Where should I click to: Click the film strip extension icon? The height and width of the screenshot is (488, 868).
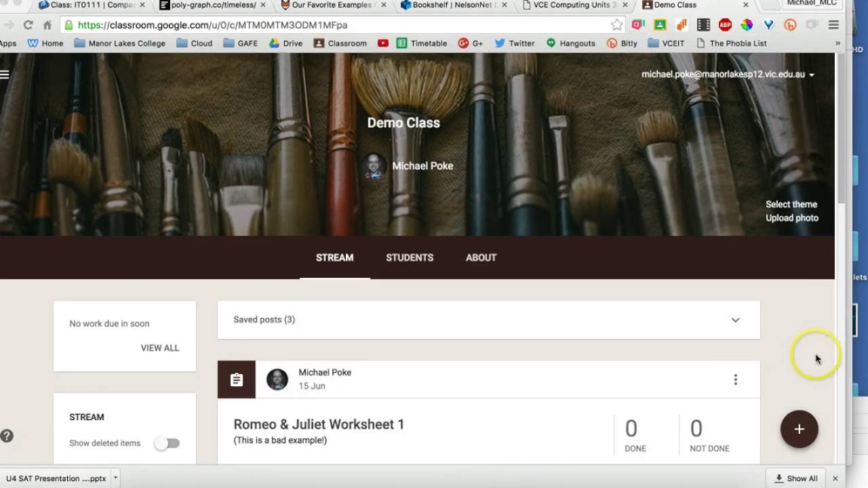click(703, 25)
